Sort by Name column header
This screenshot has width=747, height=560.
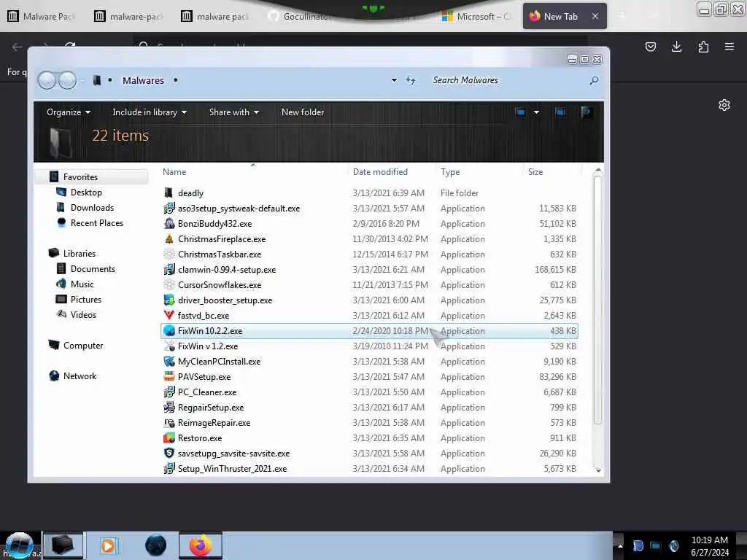(174, 172)
